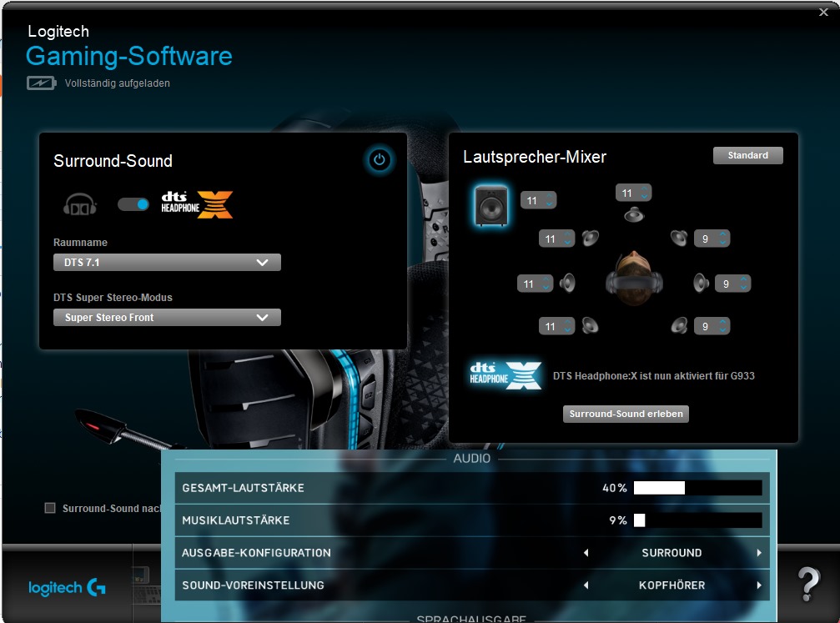Screen dimensions: 840x623
Task: Open the Raumname DTS 7.1 dropdown
Action: tap(167, 263)
